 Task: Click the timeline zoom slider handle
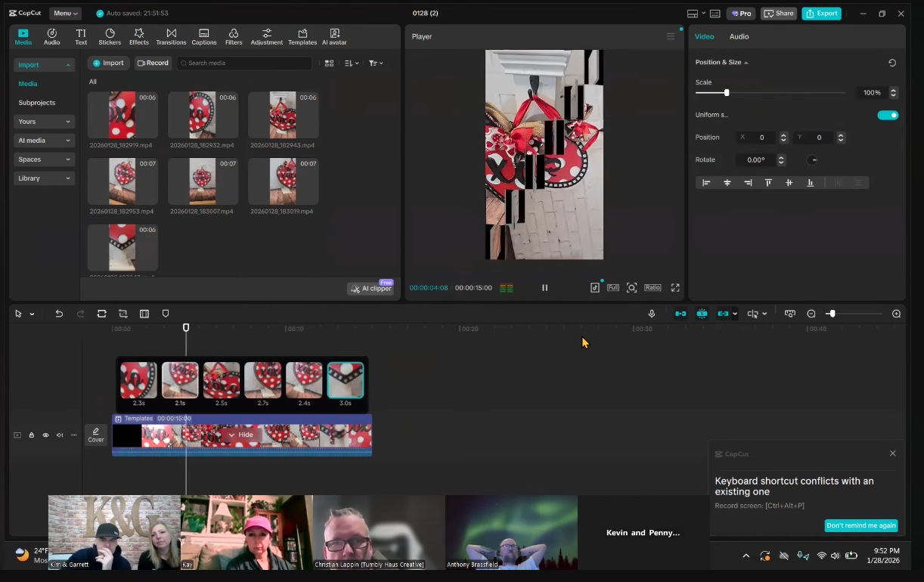[x=831, y=314]
